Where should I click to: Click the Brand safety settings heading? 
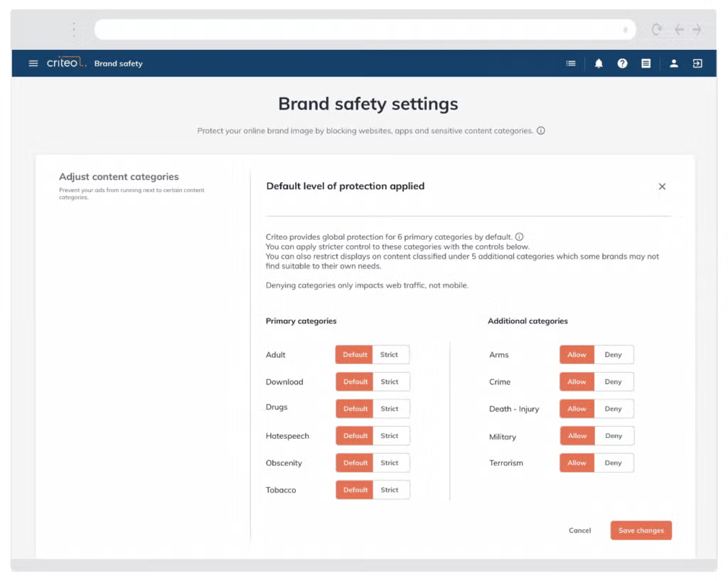click(368, 104)
